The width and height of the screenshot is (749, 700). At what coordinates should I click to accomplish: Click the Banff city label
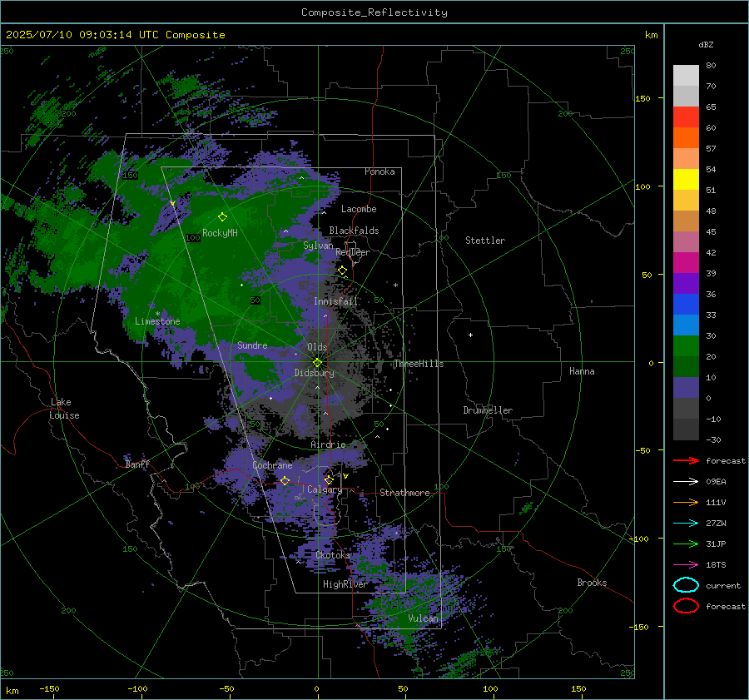coord(137,464)
